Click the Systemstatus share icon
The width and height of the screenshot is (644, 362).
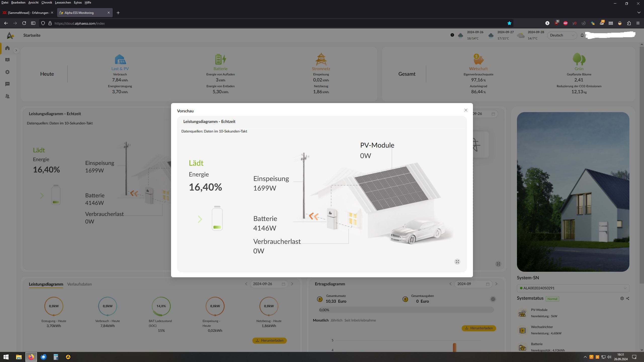coord(628,298)
